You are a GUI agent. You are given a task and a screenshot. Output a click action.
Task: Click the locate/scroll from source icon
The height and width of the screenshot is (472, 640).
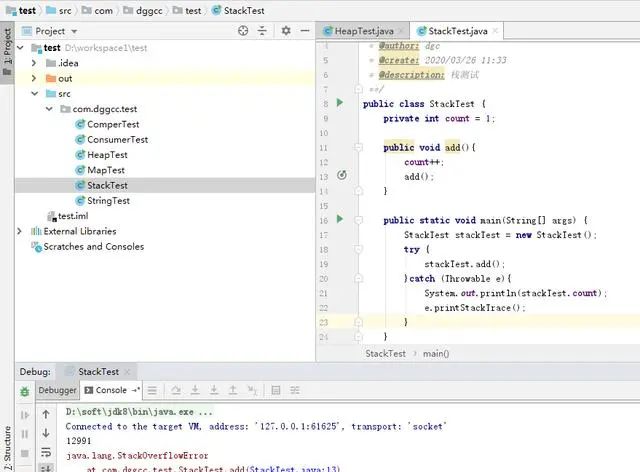tap(243, 31)
